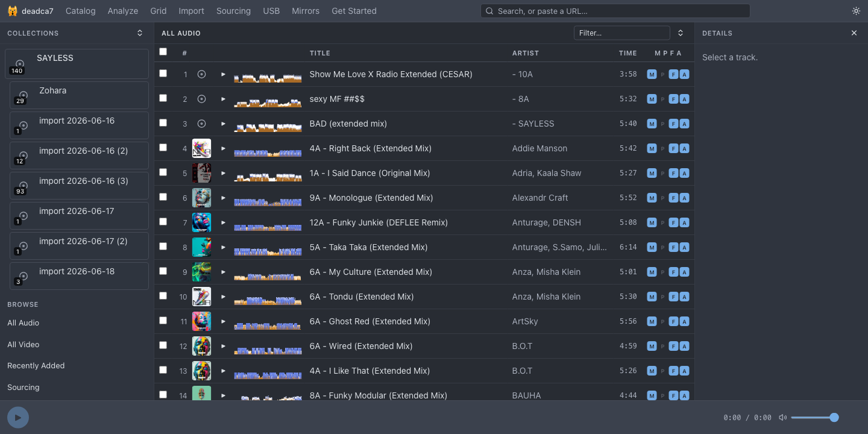868x434 pixels.
Task: Click the Filter input field
Action: 622,33
